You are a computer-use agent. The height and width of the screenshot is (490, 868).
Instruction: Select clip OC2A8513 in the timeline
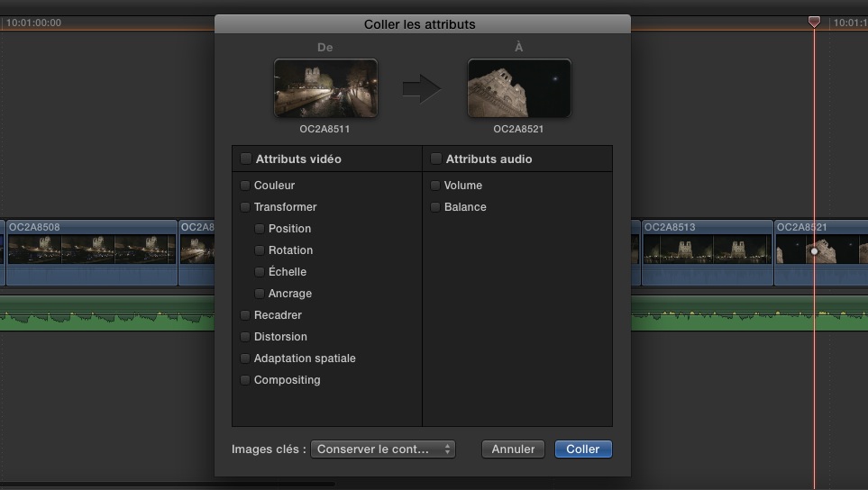(707, 253)
